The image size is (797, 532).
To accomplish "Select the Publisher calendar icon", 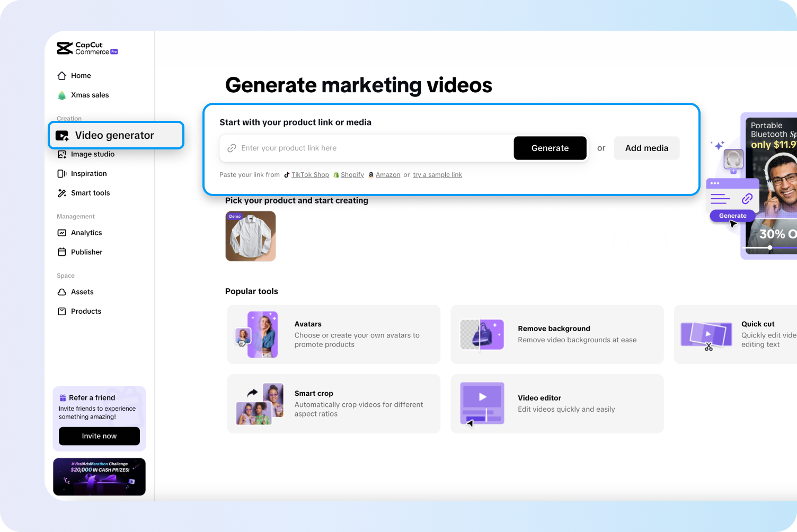I will [62, 252].
